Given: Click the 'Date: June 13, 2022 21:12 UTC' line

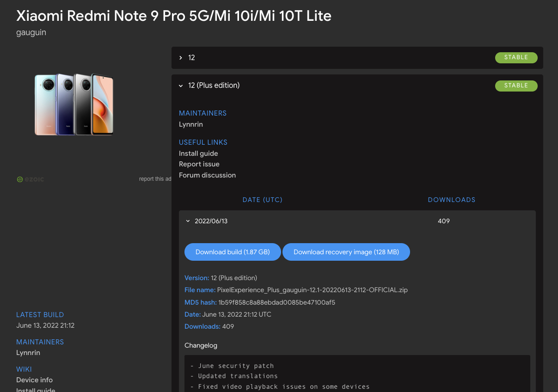Looking at the screenshot, I should tap(228, 314).
